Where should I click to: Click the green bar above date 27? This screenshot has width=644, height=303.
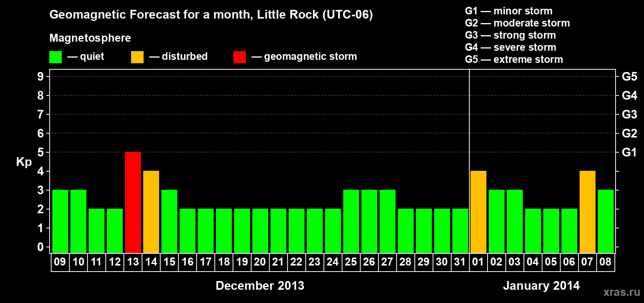tap(388, 222)
